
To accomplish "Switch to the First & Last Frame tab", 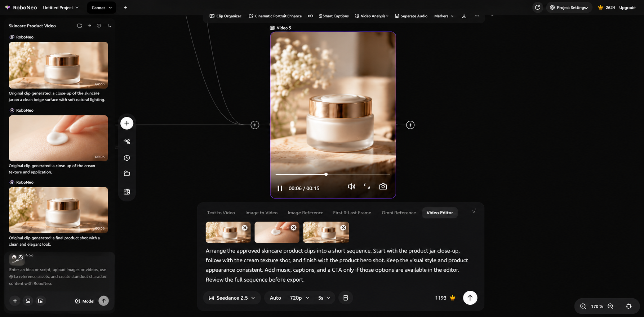I will (x=352, y=213).
